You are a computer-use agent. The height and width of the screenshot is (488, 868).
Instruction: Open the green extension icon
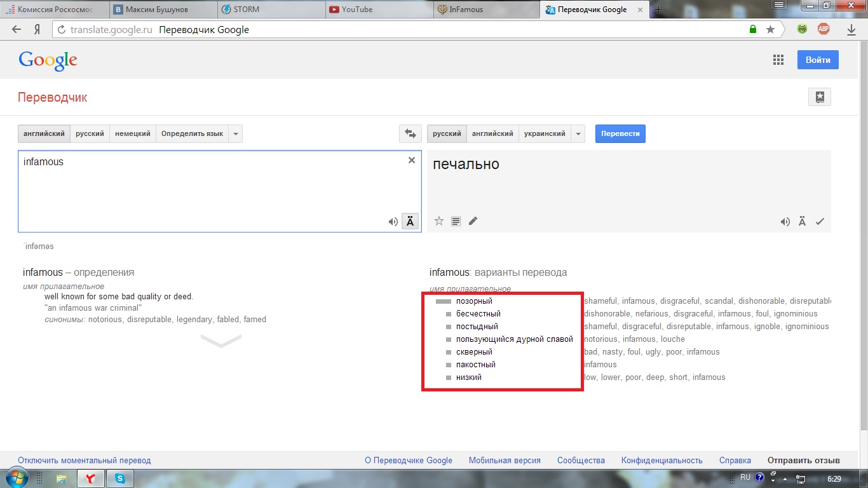click(x=803, y=29)
